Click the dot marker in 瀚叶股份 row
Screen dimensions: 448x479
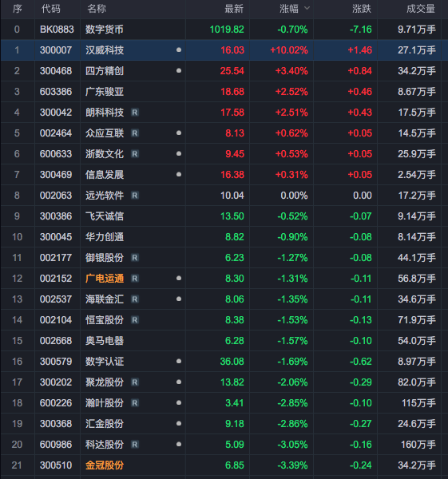(179, 403)
